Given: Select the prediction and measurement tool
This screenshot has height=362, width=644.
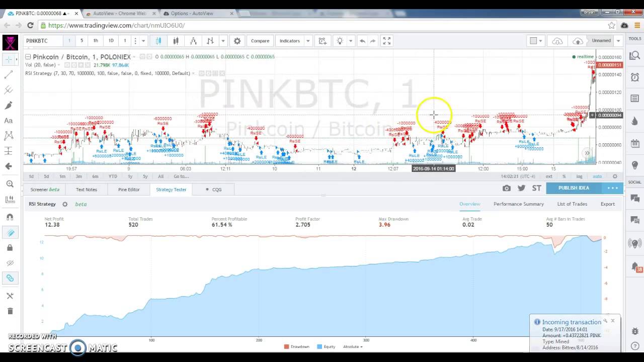Looking at the screenshot, I should click(9, 151).
